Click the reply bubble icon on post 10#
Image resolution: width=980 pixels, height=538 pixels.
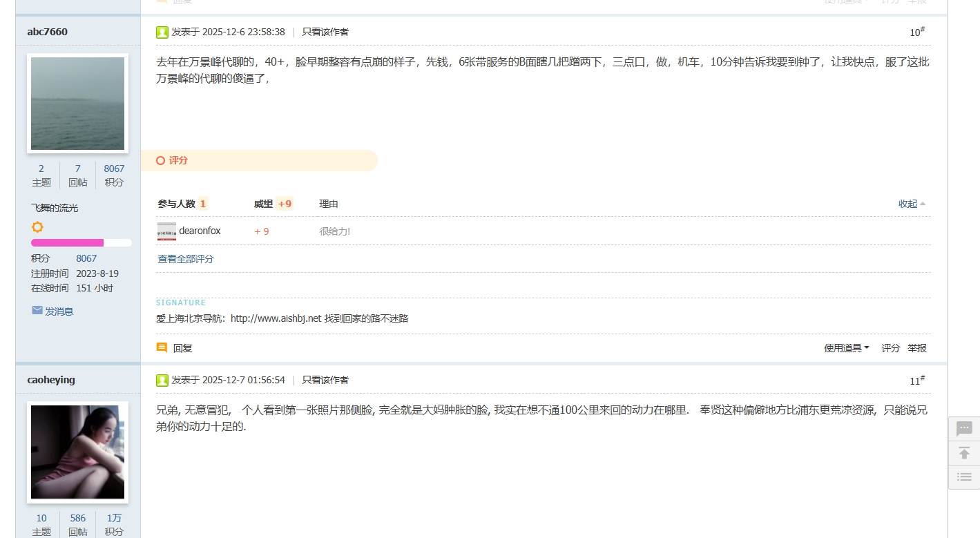tap(163, 347)
